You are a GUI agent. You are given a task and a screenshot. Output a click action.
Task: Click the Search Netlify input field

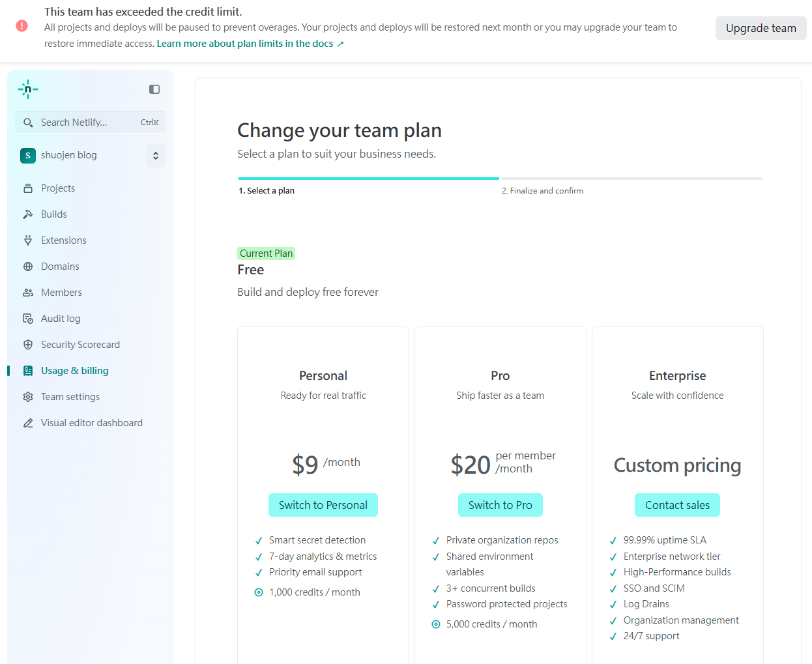81,123
